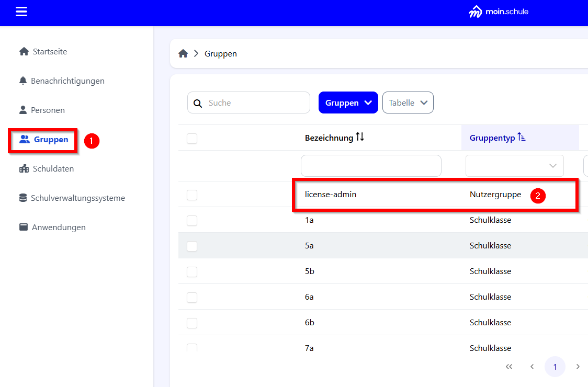Go to previous page arrow
Image resolution: width=588 pixels, height=387 pixels.
click(x=532, y=367)
